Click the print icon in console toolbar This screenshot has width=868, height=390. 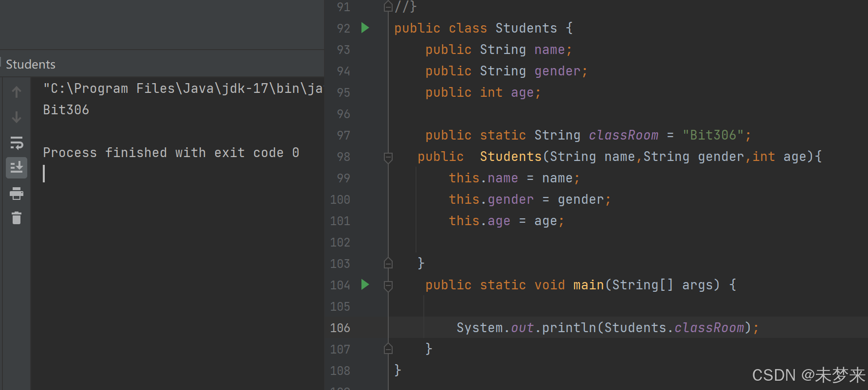17,194
